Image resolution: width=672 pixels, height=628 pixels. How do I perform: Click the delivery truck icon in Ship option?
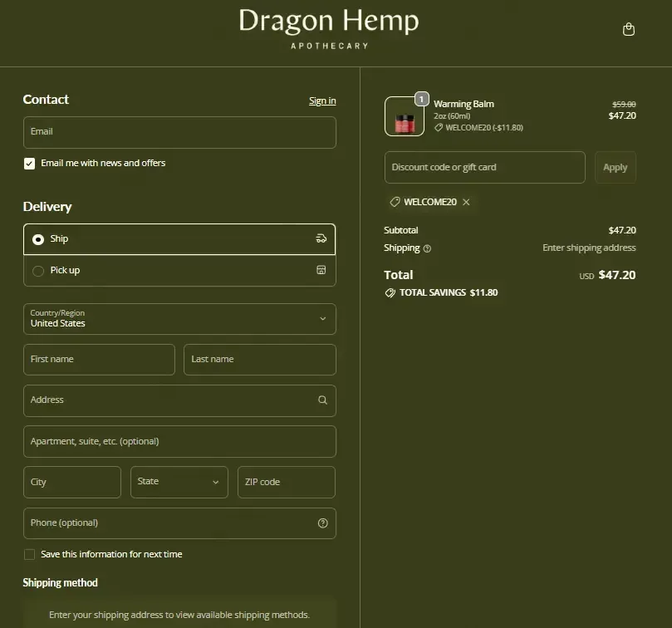click(321, 239)
